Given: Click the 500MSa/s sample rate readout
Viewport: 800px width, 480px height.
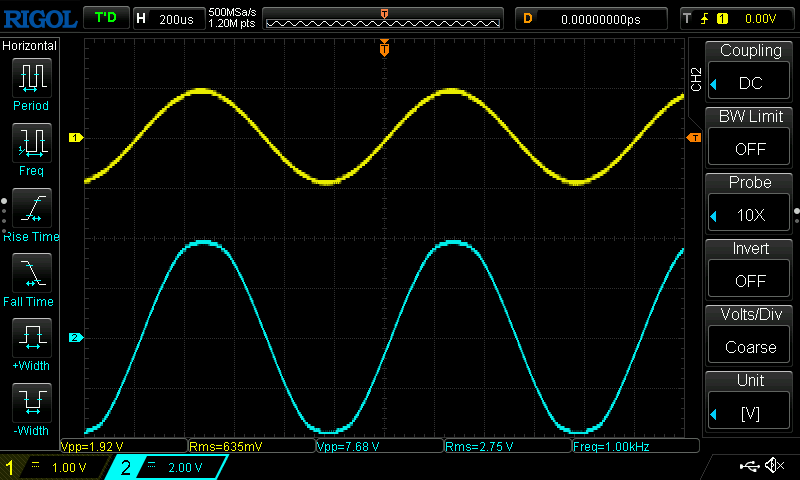Looking at the screenshot, I should 232,12.
